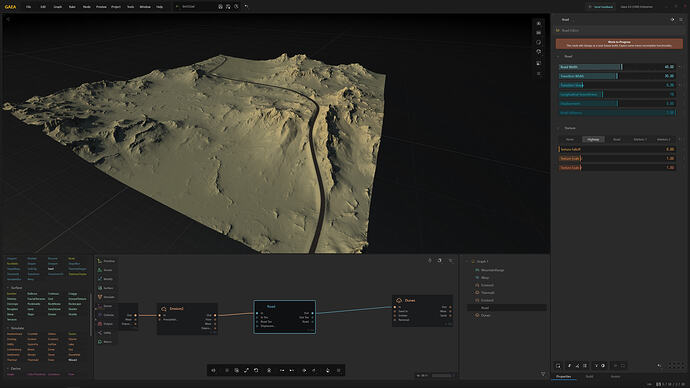Collapse the Derive section in node list
The width and height of the screenshot is (690, 388).
click(7, 368)
